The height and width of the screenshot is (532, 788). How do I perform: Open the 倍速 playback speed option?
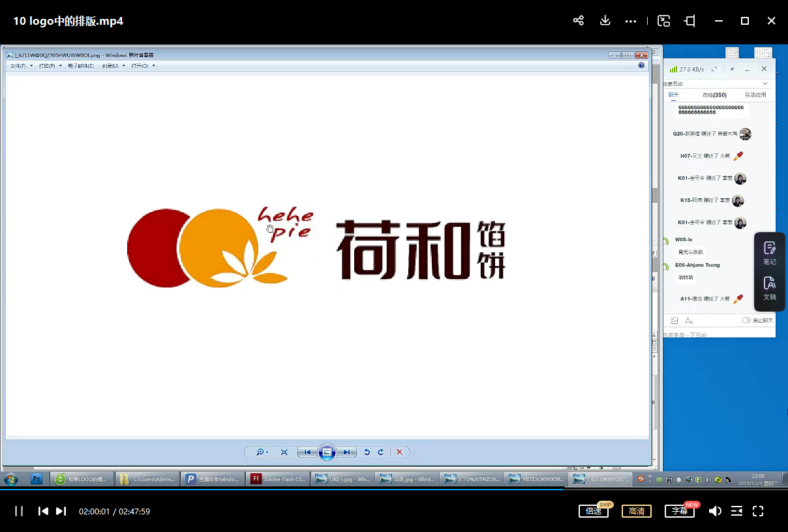coord(594,511)
